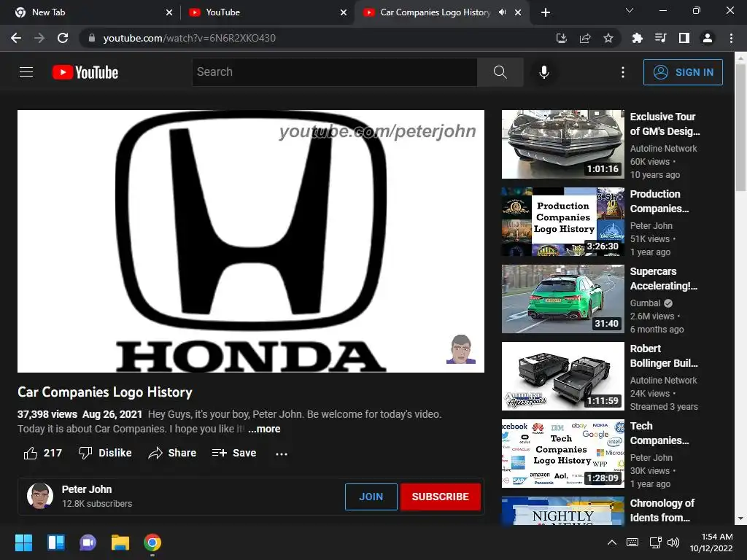Focus the YouTube Search input field
The image size is (747, 560).
(335, 72)
